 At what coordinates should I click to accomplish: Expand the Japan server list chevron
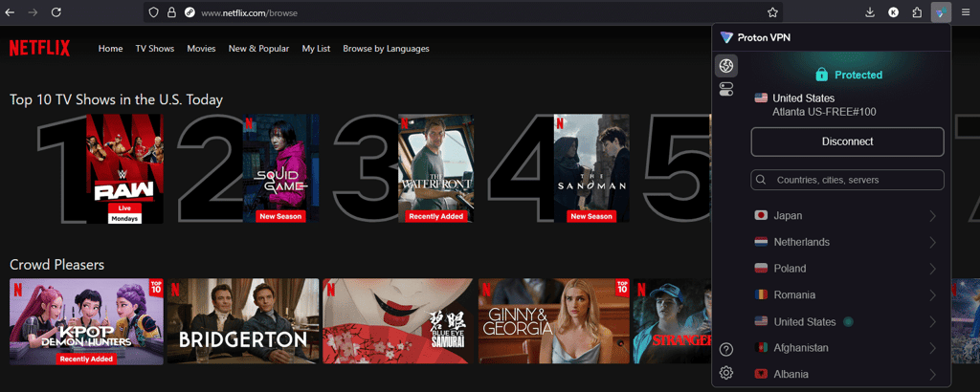coord(932,215)
